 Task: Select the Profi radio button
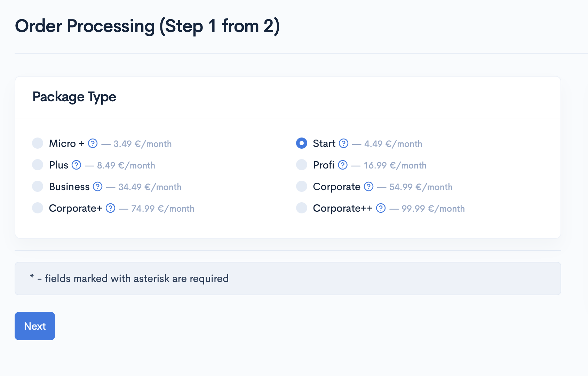tap(302, 165)
